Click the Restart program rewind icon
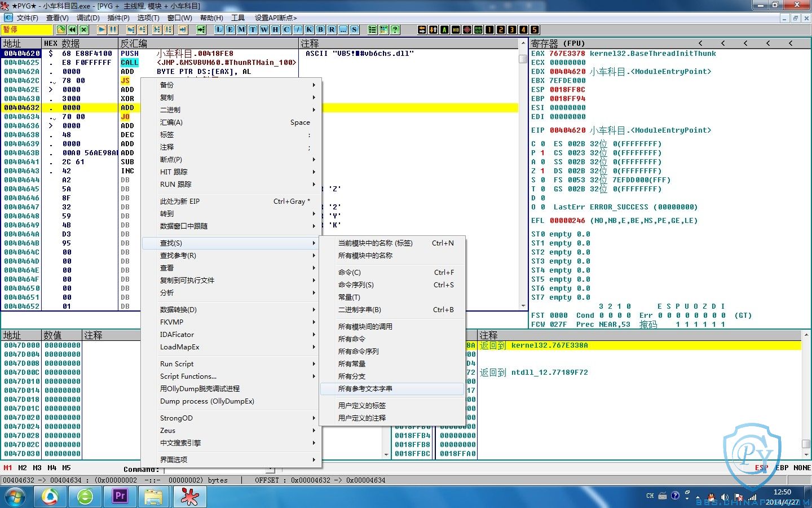 [72, 29]
